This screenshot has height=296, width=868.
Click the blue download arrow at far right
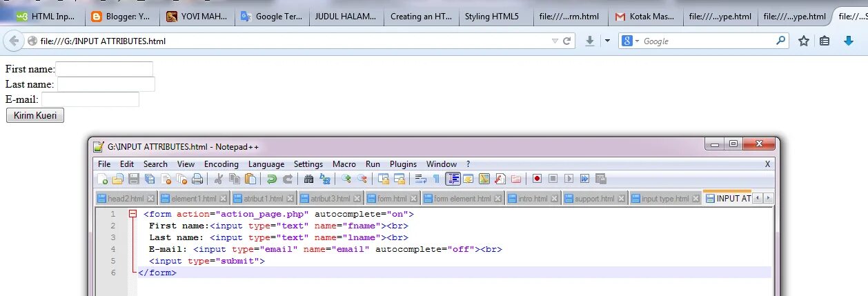pos(849,41)
